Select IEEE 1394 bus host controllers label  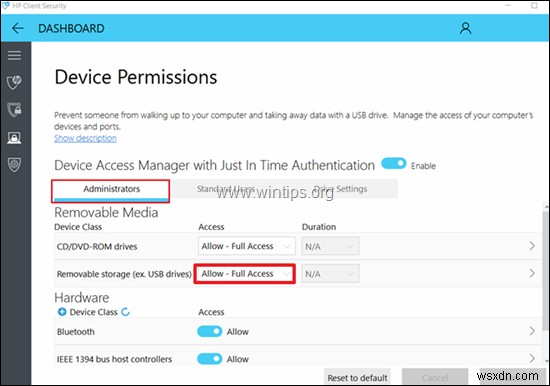tap(114, 359)
